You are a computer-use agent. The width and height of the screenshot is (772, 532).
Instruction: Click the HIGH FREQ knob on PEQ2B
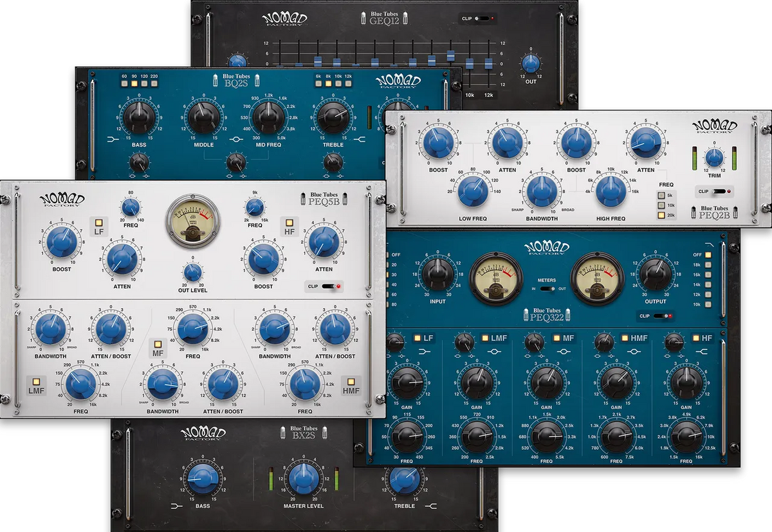[610, 192]
